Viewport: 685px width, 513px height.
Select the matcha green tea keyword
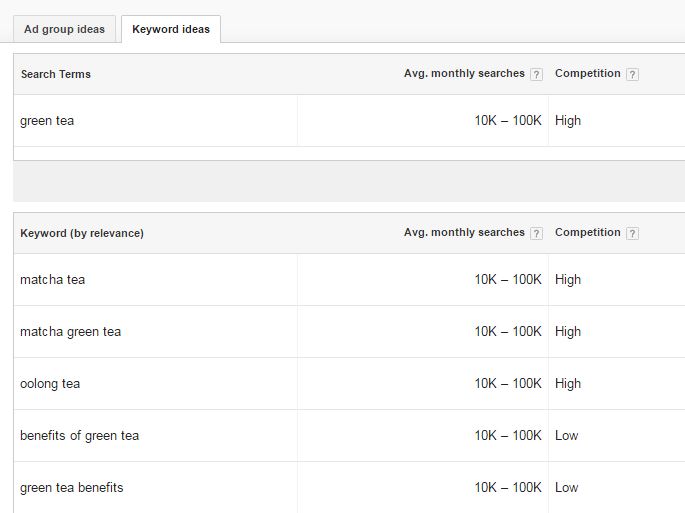tap(70, 332)
